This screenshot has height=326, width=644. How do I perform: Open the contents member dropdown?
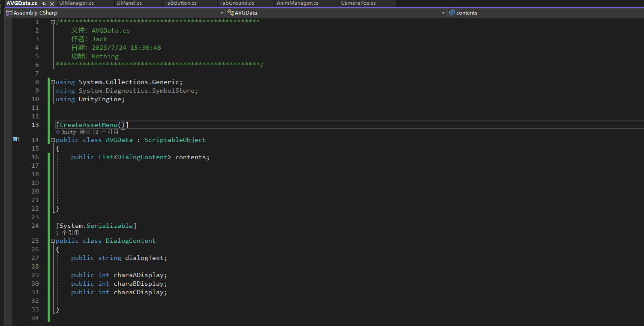640,13
